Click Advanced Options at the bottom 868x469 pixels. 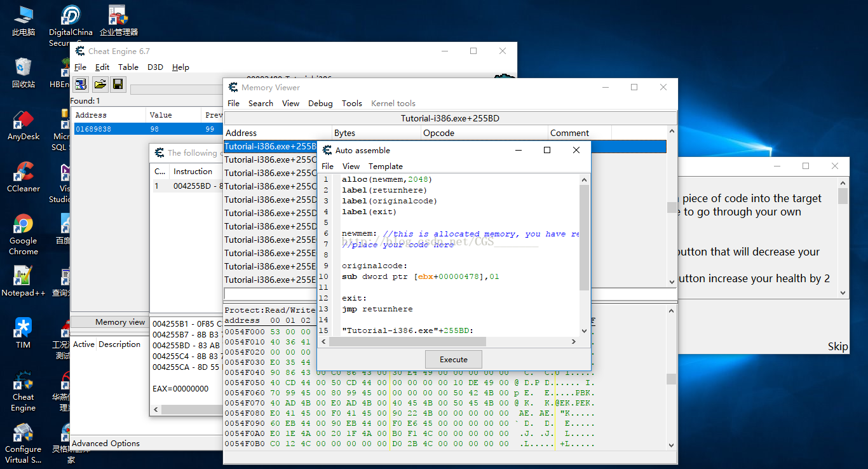click(106, 443)
